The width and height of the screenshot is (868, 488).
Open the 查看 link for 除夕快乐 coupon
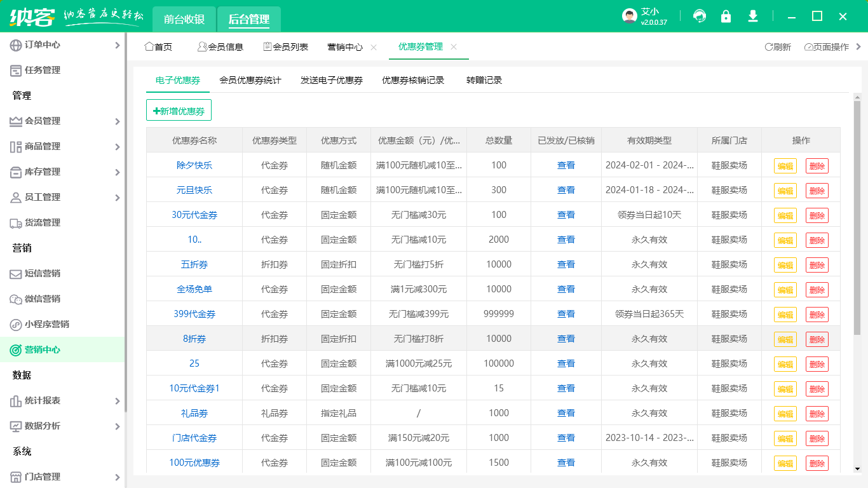[565, 165]
